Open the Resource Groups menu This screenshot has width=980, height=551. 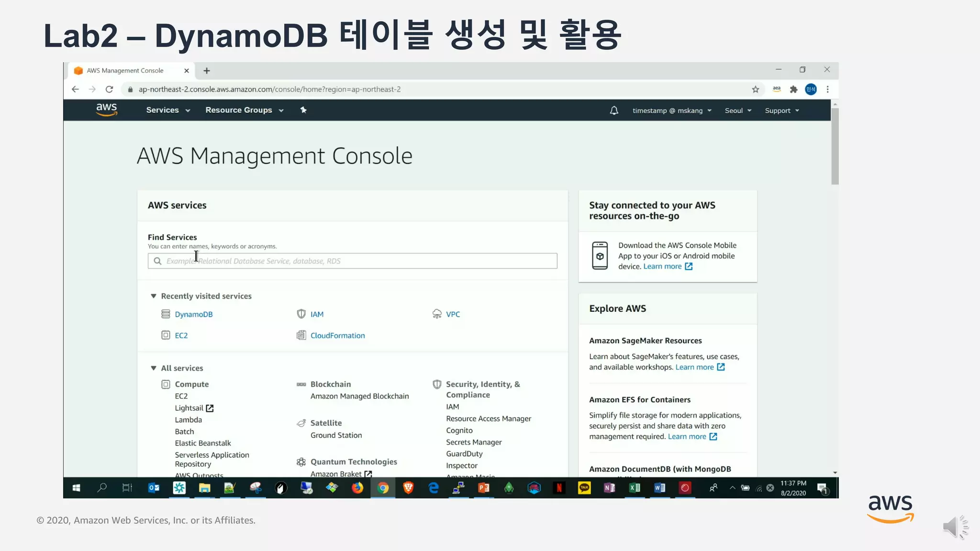point(244,110)
